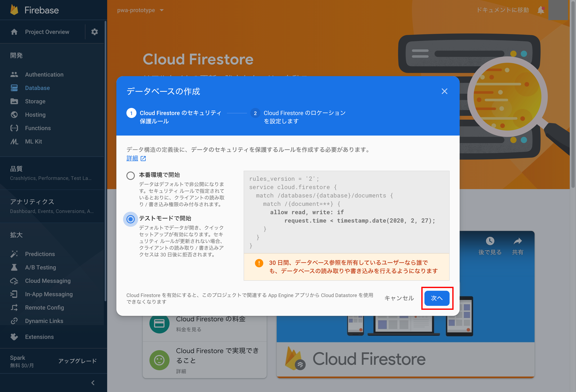Go to A/B Testing
Screen dimensions: 576x392
[40, 267]
